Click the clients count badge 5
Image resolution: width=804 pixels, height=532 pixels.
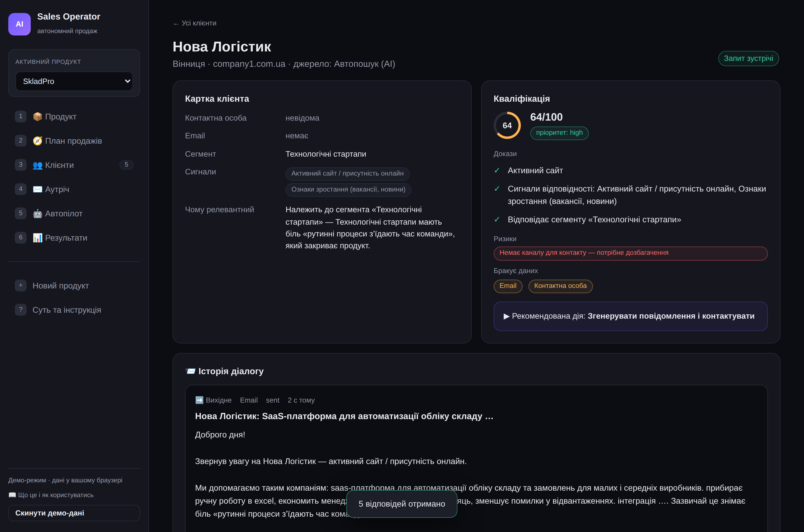[126, 165]
